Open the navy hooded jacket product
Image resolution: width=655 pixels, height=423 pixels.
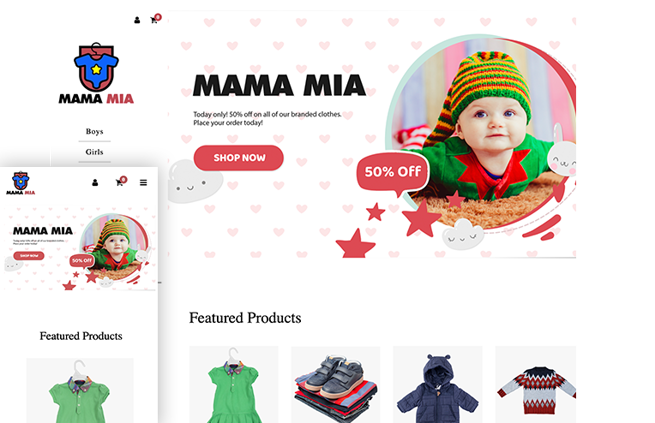(438, 384)
